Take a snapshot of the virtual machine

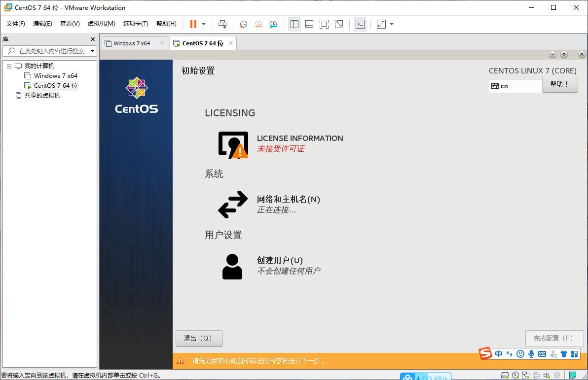[x=243, y=24]
